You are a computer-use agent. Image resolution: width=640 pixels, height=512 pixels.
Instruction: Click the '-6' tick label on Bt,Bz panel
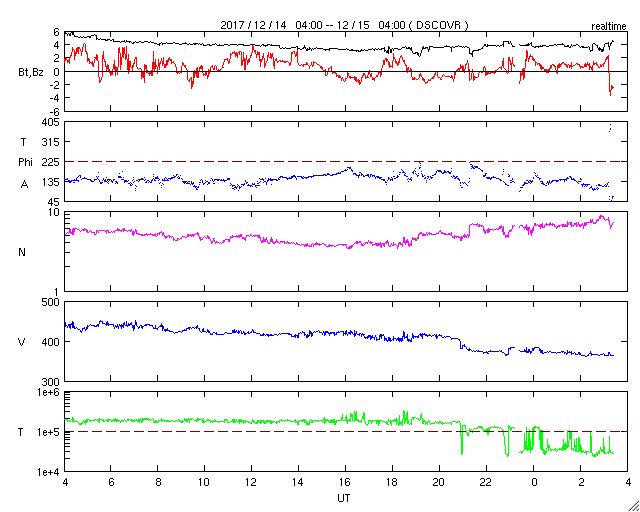point(54,111)
